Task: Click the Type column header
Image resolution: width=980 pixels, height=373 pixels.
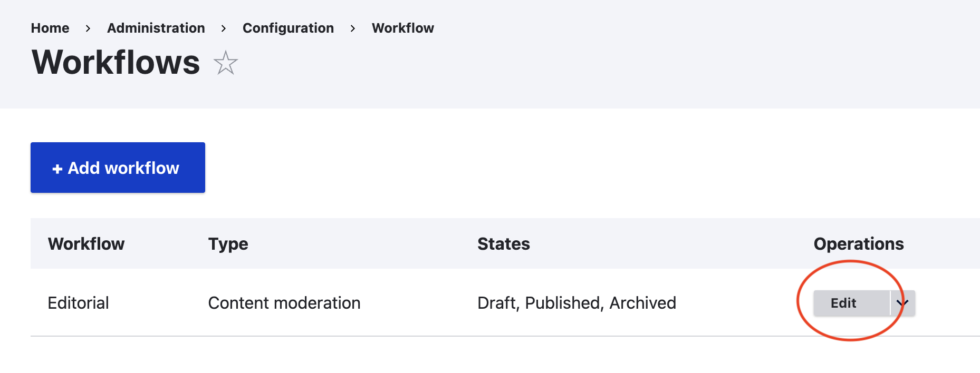Action: click(x=228, y=243)
